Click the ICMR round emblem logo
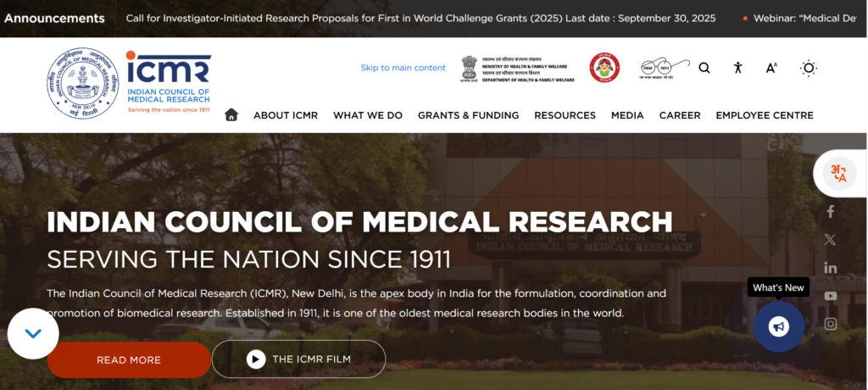Screen dimensions: 868x390 pos(82,83)
